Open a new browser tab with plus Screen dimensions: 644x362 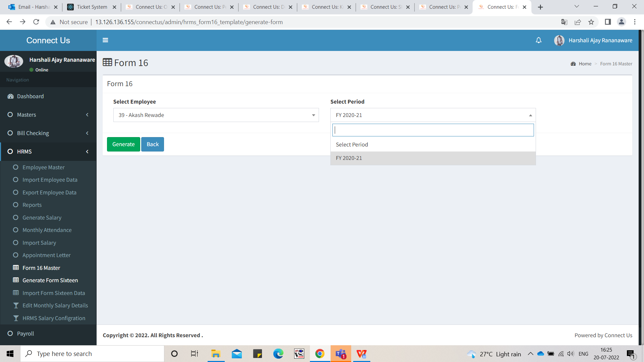(540, 7)
